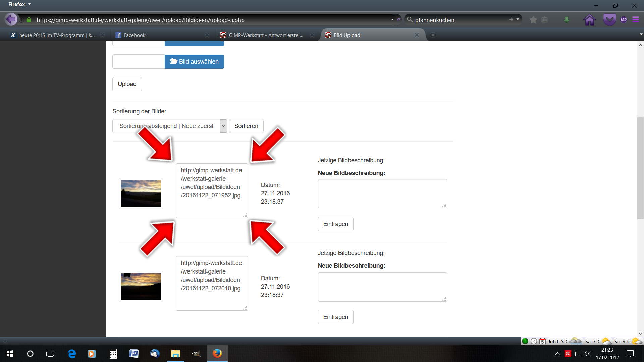Click the Bild auswählen button
Screen dimensions: 644x362
pos(194,62)
